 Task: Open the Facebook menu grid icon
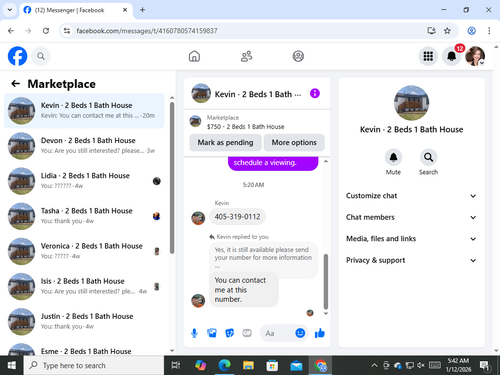tap(428, 56)
